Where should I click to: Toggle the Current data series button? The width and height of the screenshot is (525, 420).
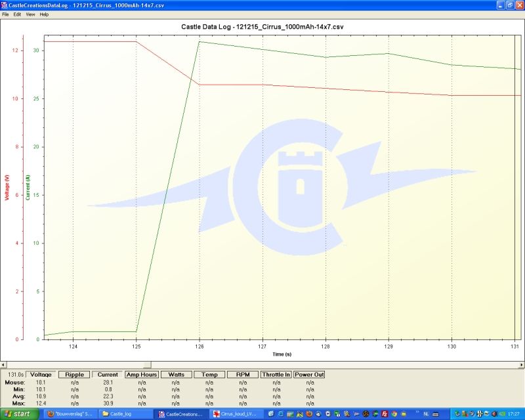(x=108, y=375)
